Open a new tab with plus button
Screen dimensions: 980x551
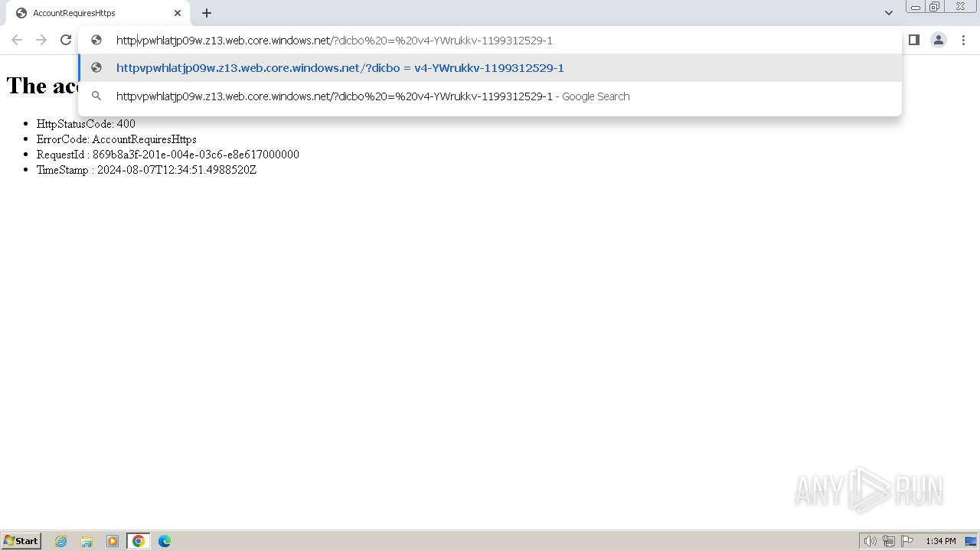tap(207, 13)
